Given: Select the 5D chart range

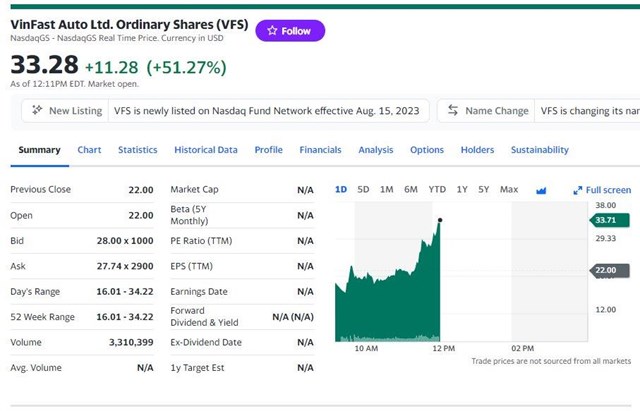Looking at the screenshot, I should (363, 189).
